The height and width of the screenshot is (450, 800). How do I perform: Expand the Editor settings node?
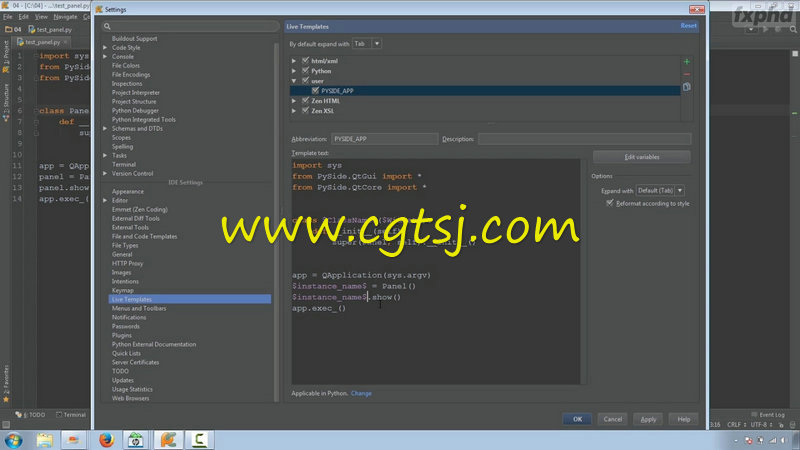point(105,201)
